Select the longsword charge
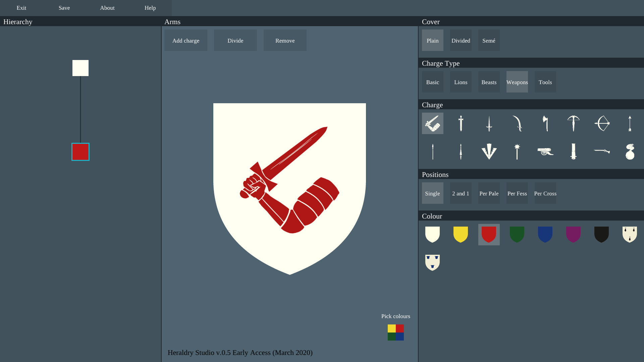Viewport: 644px width, 362px height. 461,123
